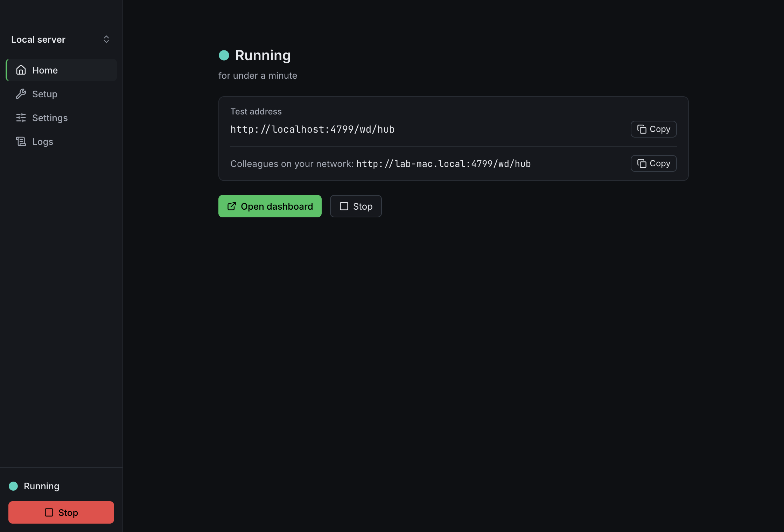Go to Home in the sidebar
This screenshot has height=532, width=784.
coord(61,70)
